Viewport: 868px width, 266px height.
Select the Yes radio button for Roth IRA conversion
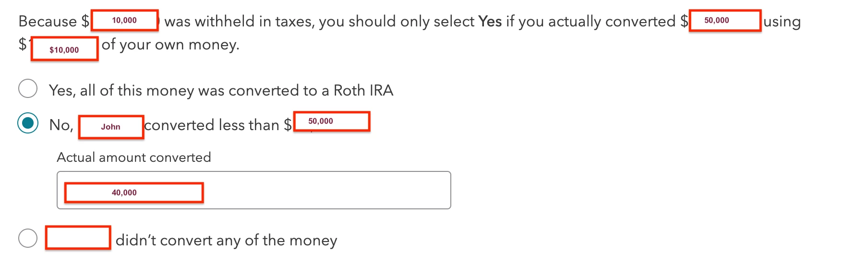coord(28,88)
